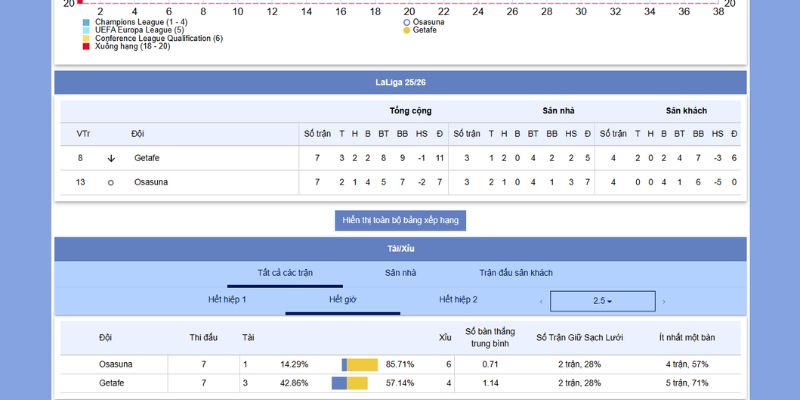Click Osasuna's Tài/Xỉu percentage bar
Screen dimensions: 800x400
point(360,365)
